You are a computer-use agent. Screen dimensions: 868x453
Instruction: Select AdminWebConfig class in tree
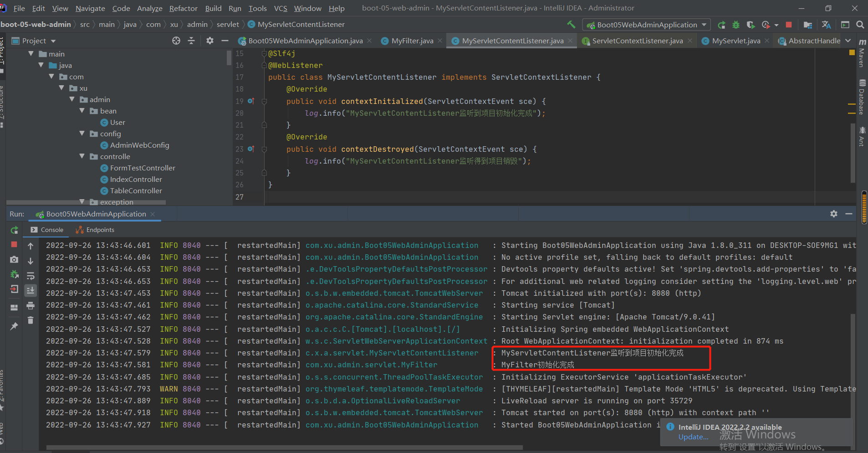(x=139, y=145)
